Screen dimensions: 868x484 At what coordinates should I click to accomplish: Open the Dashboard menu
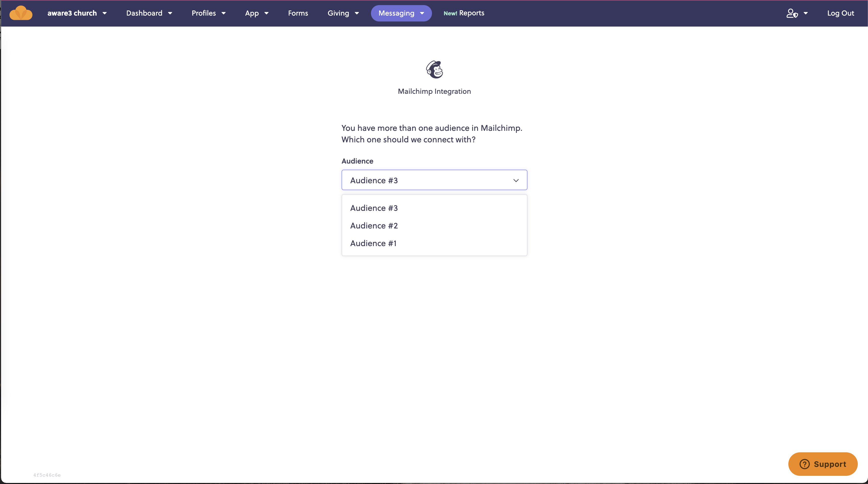click(x=149, y=13)
